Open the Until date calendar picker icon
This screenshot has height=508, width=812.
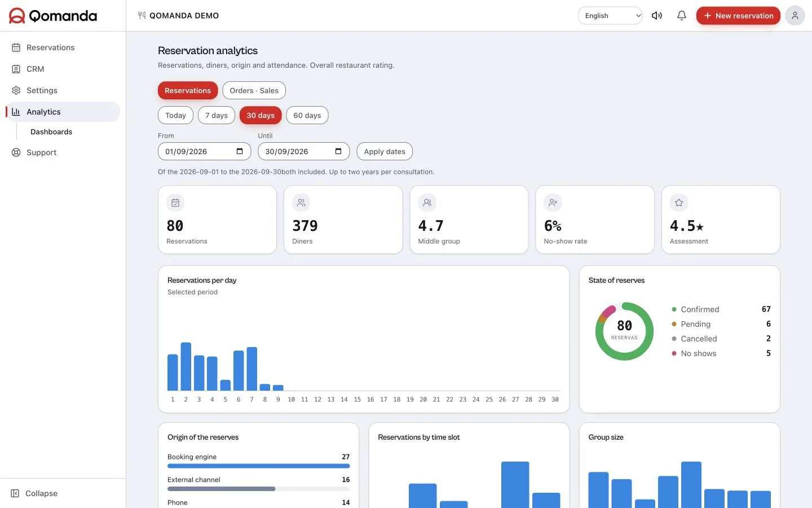[338, 151]
